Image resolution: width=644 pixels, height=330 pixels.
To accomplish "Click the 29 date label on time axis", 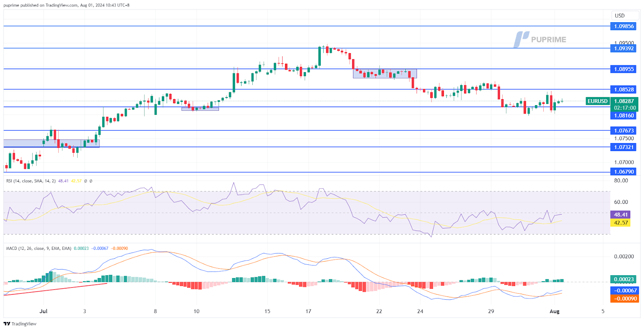I will click(491, 311).
